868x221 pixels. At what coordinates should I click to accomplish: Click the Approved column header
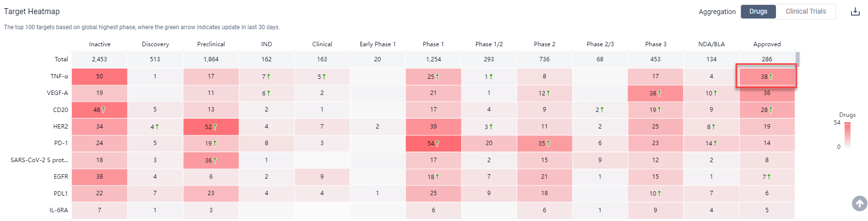coord(767,44)
